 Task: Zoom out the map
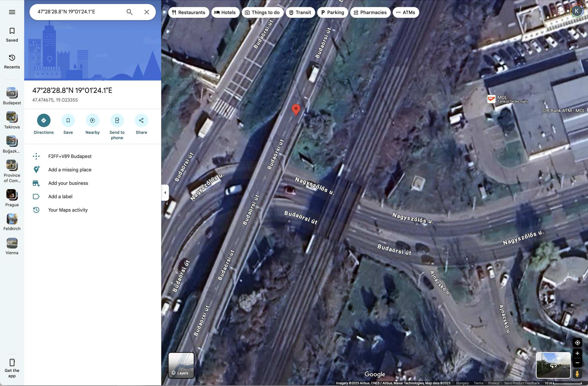pyautogui.click(x=577, y=363)
